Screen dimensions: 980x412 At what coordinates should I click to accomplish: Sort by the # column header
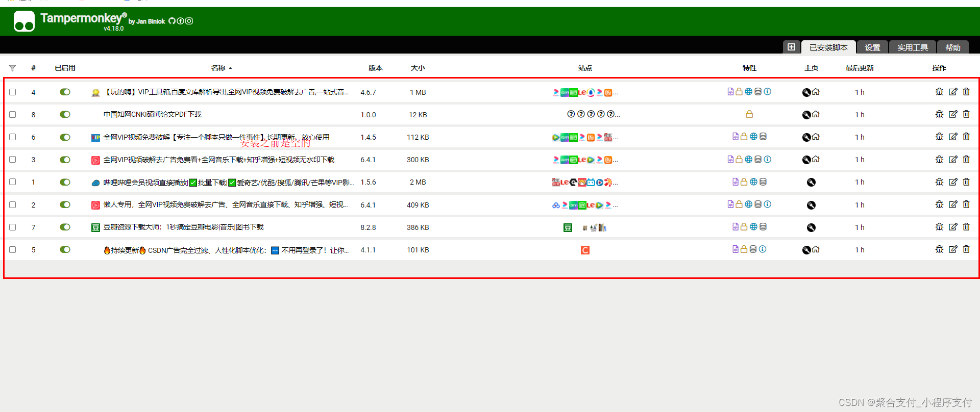pyautogui.click(x=33, y=68)
